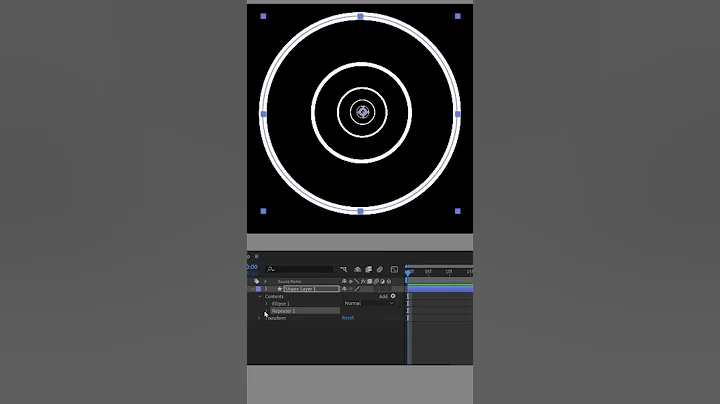The image size is (720, 404).
Task: Click the timeline layer search field
Action: pos(299,269)
